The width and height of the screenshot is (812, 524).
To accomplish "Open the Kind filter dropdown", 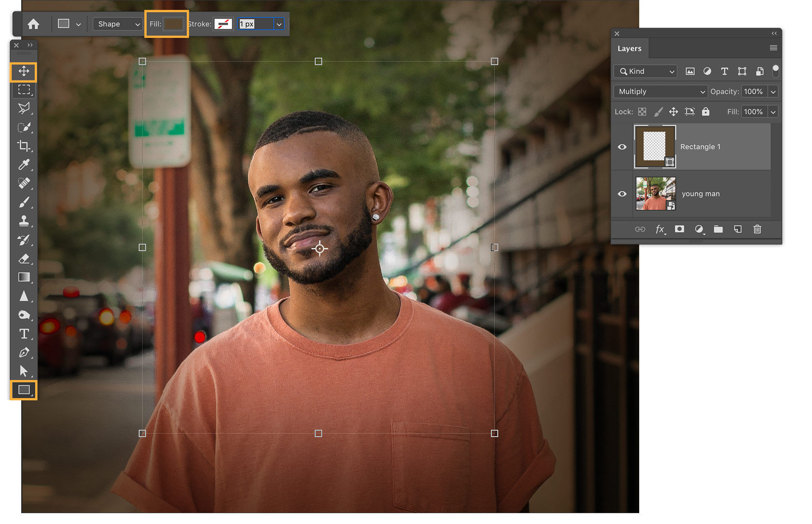I will click(645, 71).
